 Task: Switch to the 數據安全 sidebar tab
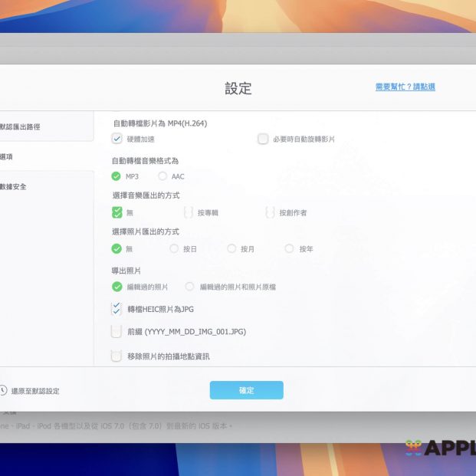tap(15, 186)
